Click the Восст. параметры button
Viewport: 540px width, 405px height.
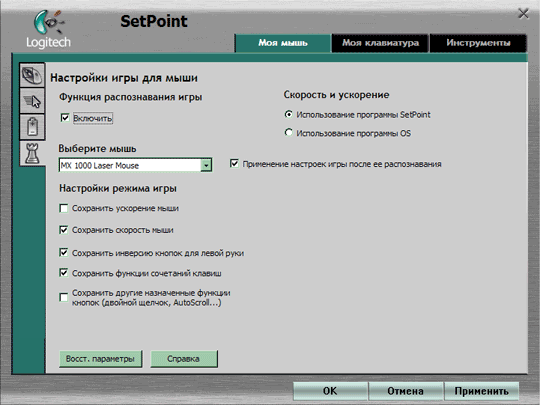(x=101, y=359)
